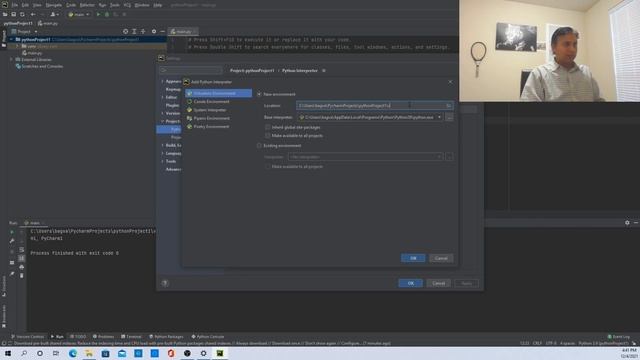Click Save All toolbar icon
This screenshot has width=640, height=360.
coord(13,14)
